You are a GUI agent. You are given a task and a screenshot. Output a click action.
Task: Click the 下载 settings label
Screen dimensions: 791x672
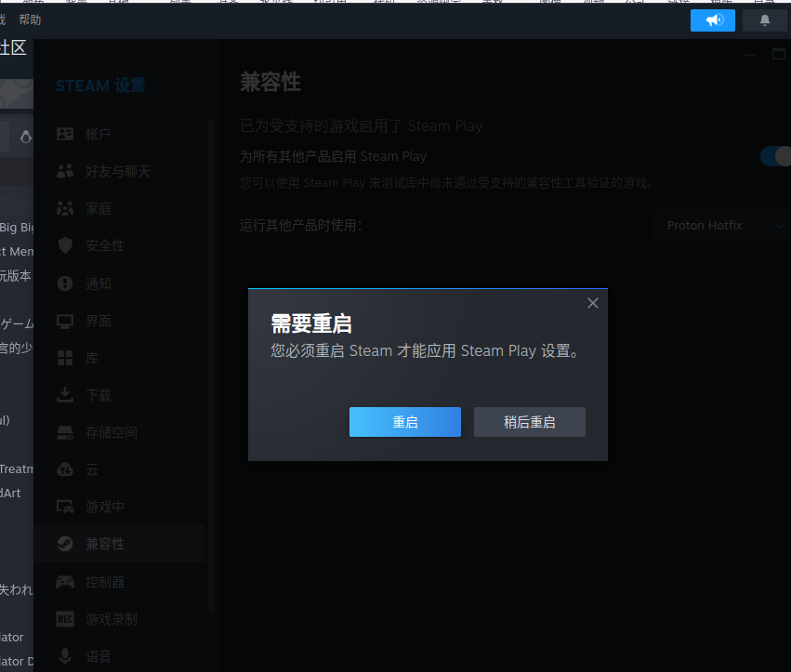point(99,395)
